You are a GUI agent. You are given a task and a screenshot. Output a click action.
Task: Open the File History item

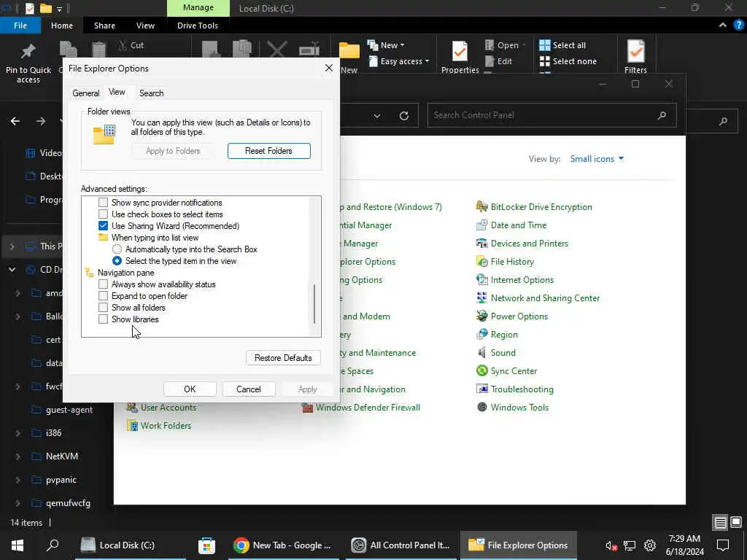(505, 262)
